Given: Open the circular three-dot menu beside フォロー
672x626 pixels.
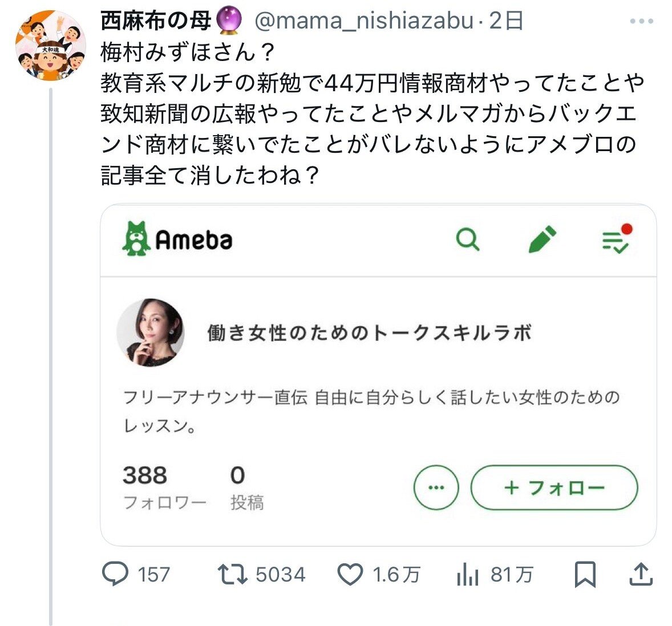Looking at the screenshot, I should 436,487.
